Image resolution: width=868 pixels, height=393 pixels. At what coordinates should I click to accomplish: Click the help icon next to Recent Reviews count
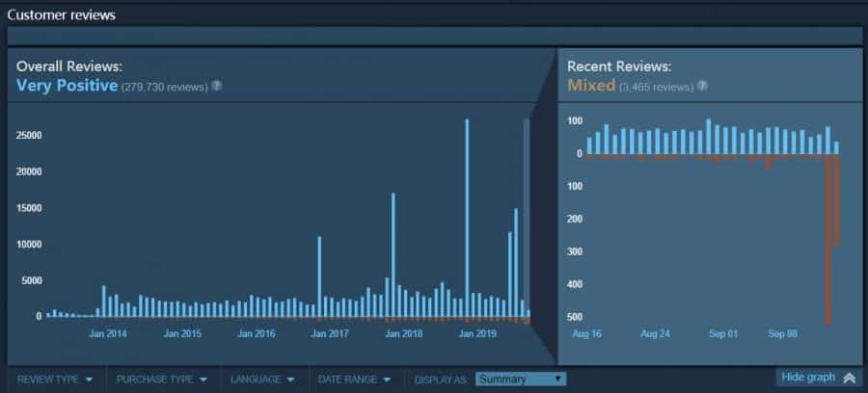[702, 86]
